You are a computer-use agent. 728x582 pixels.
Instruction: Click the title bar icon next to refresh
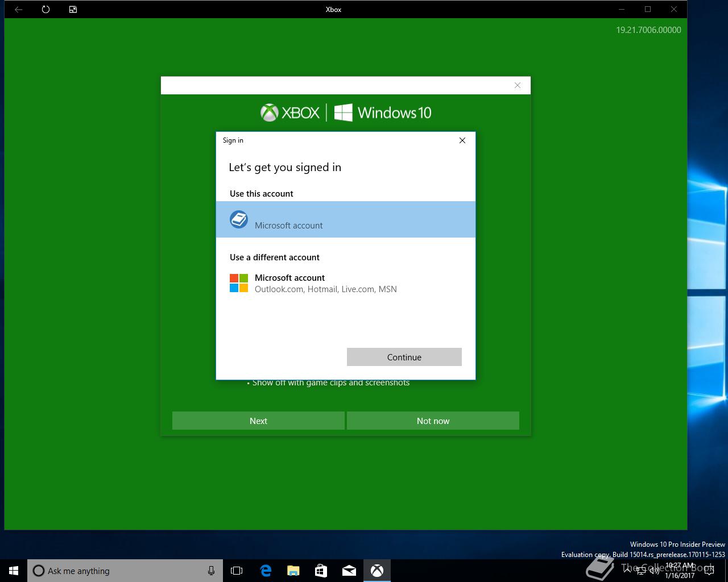[73, 9]
